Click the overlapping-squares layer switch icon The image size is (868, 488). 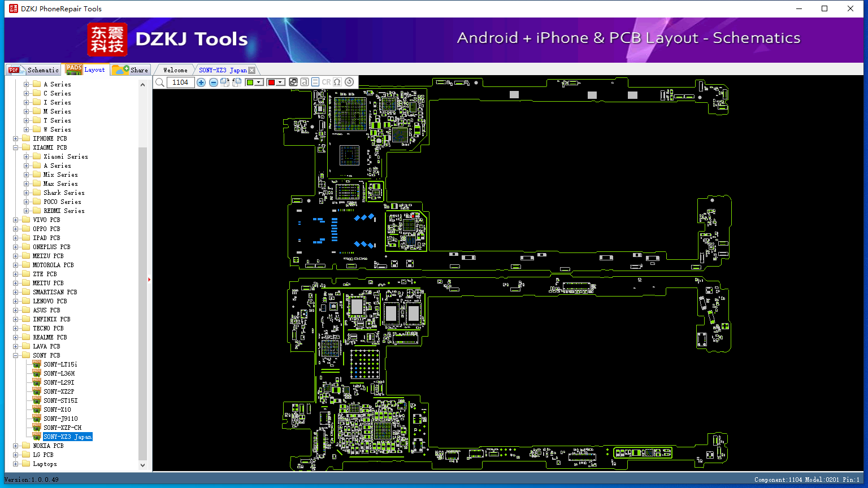[293, 82]
